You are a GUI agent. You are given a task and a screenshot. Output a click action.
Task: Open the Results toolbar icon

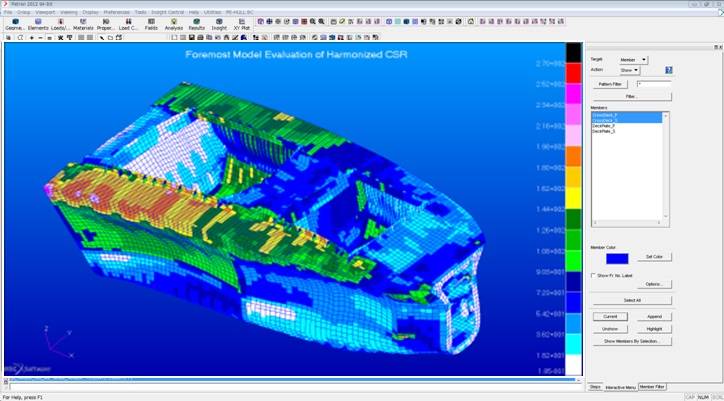click(197, 22)
